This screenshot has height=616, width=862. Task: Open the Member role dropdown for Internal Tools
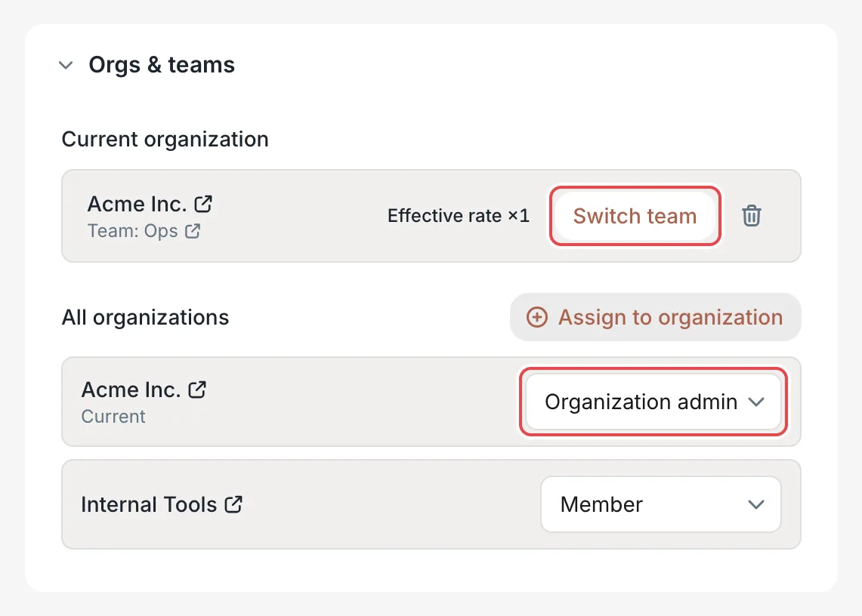pos(661,504)
